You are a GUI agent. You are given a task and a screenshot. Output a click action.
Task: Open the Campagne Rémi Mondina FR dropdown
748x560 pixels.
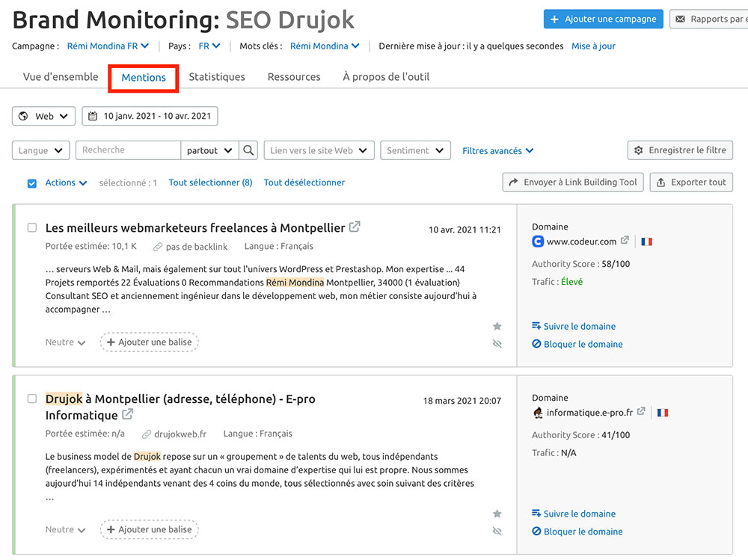click(x=108, y=46)
